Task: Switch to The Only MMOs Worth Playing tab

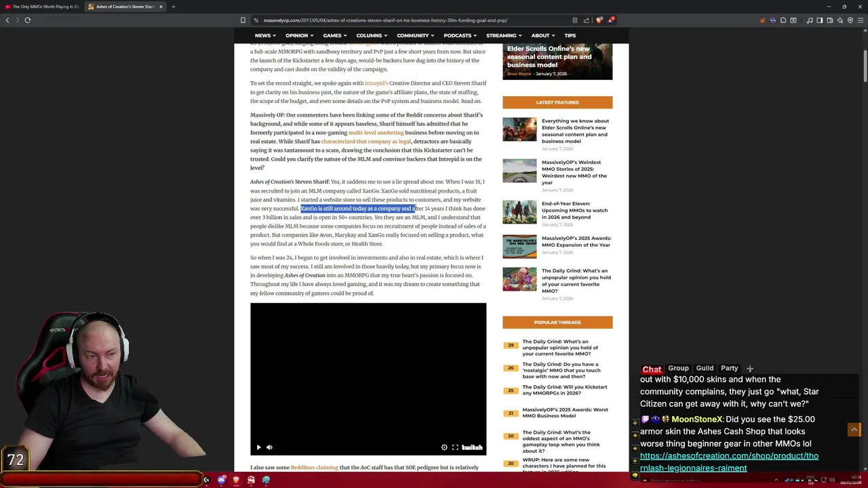Action: click(x=42, y=7)
